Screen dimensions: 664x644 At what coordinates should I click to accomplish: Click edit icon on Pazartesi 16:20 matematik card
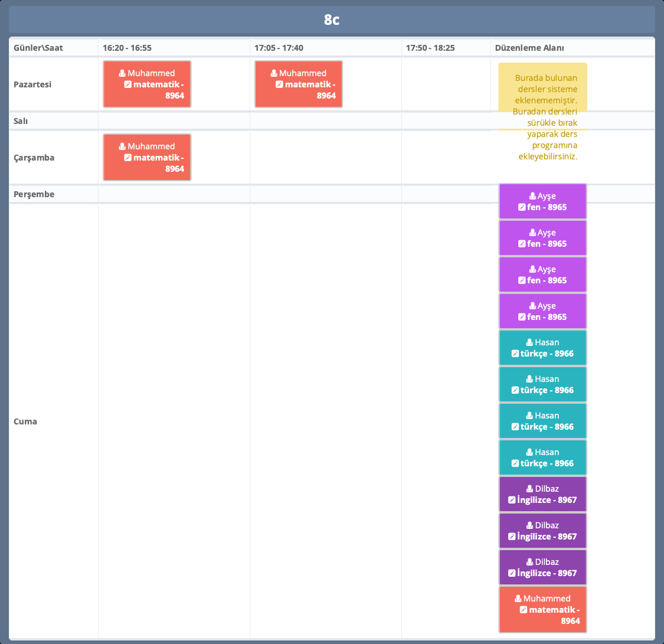coord(127,84)
